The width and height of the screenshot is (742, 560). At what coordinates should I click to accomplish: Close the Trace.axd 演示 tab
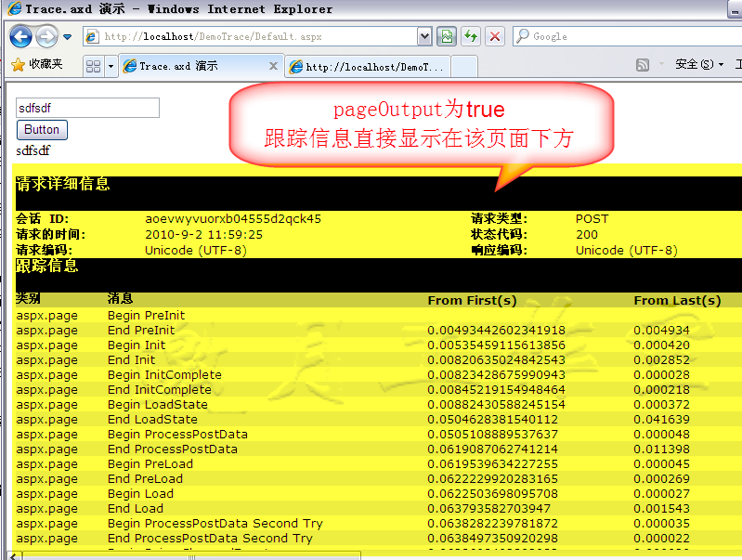273,66
